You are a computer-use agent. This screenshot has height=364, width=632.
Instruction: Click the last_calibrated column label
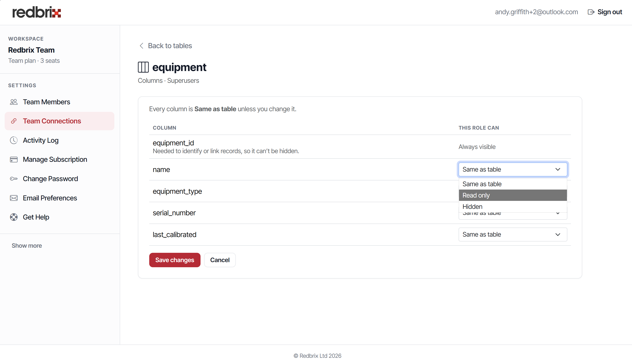click(175, 235)
